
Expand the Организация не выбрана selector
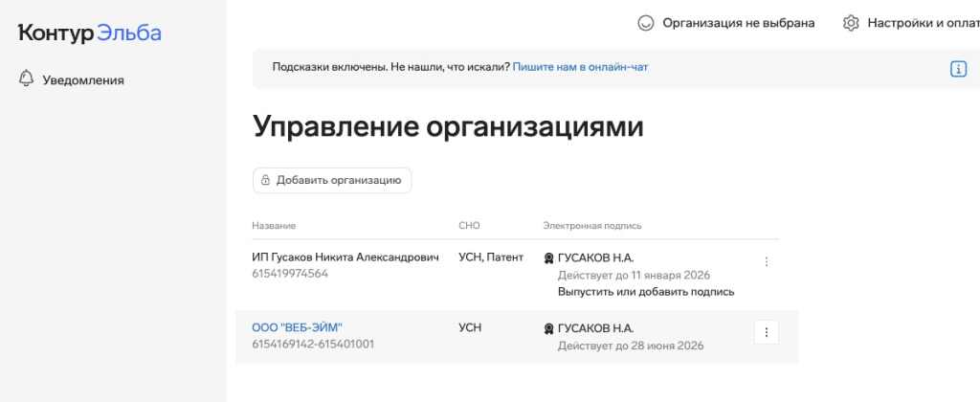[738, 23]
